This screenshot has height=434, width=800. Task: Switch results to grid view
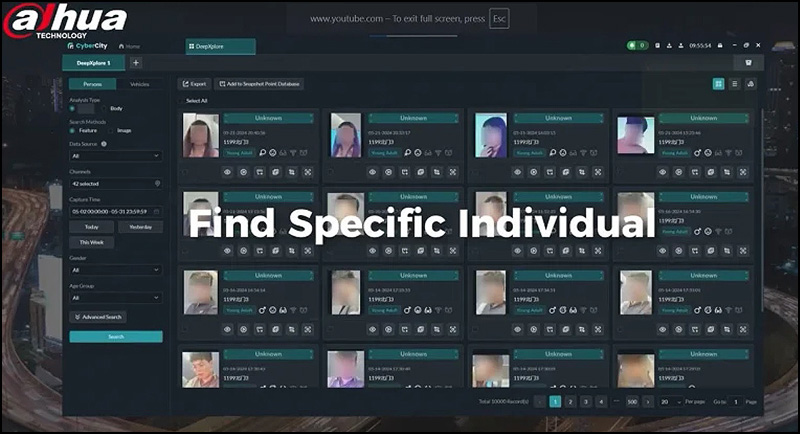coord(718,84)
